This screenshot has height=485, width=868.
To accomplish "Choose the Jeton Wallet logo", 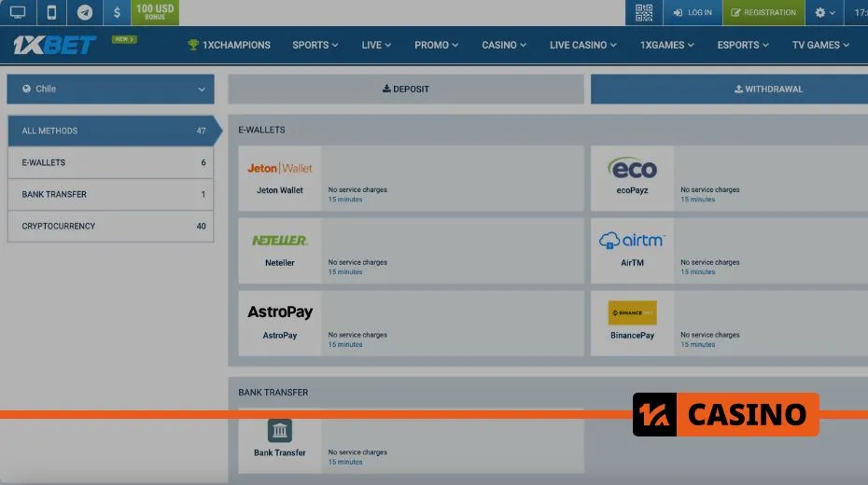I will [280, 168].
